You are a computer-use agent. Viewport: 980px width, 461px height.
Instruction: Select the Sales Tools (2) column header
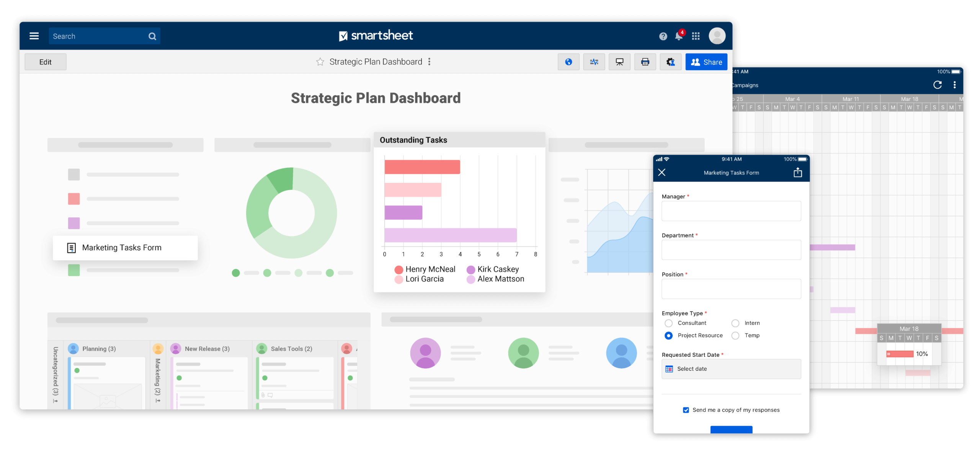click(x=291, y=349)
